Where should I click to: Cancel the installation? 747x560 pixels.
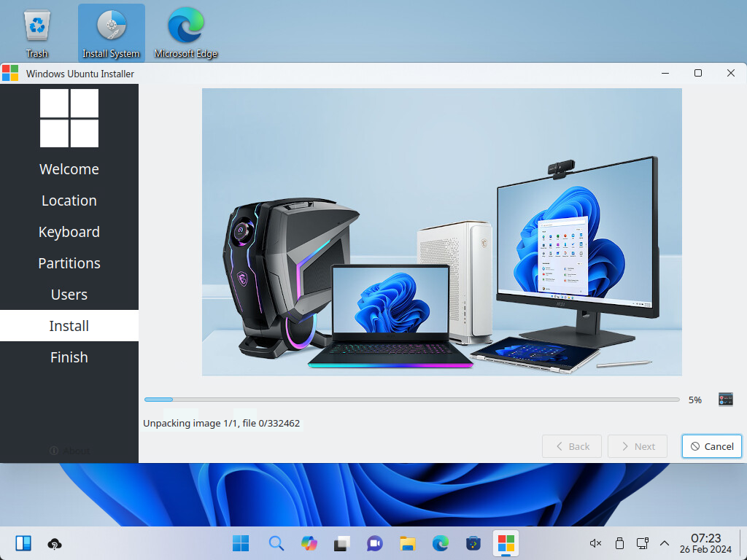click(712, 446)
